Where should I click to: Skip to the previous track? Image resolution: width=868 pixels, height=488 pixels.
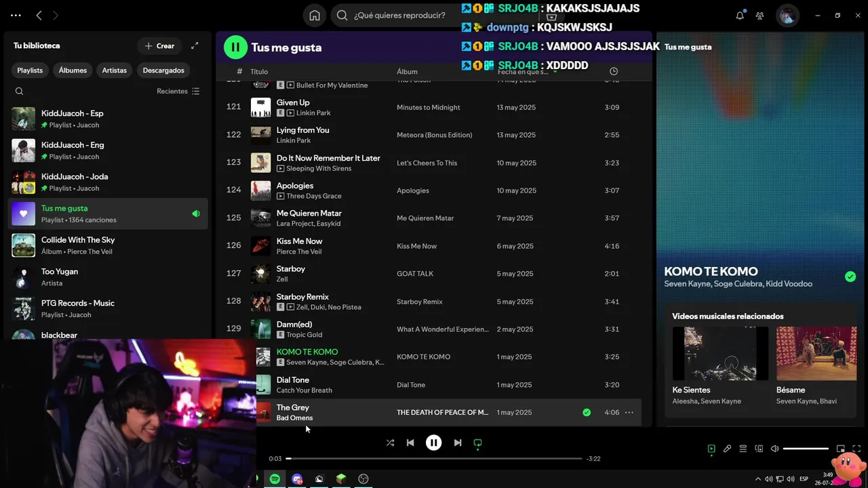[x=410, y=443]
